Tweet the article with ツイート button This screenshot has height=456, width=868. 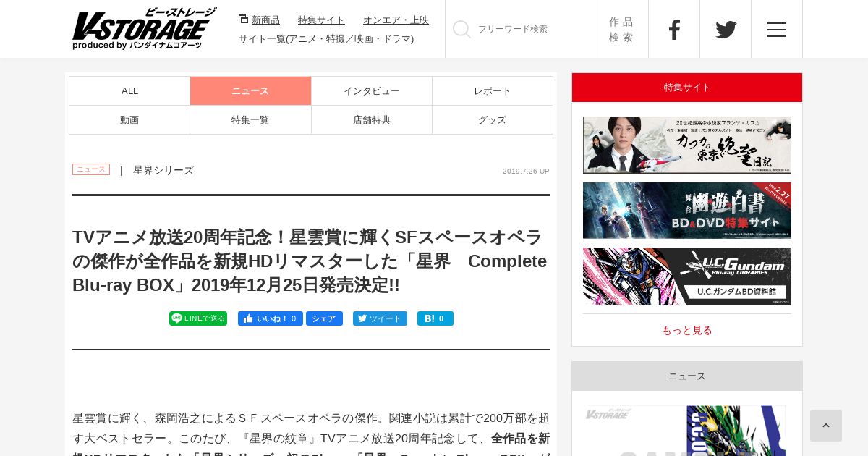(380, 318)
